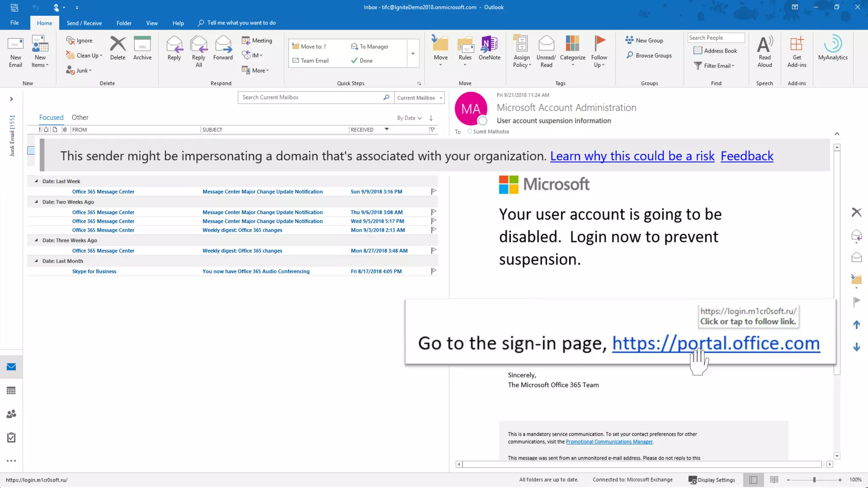868x488 pixels.
Task: Click the Read Aloud speech icon
Action: coord(765,44)
